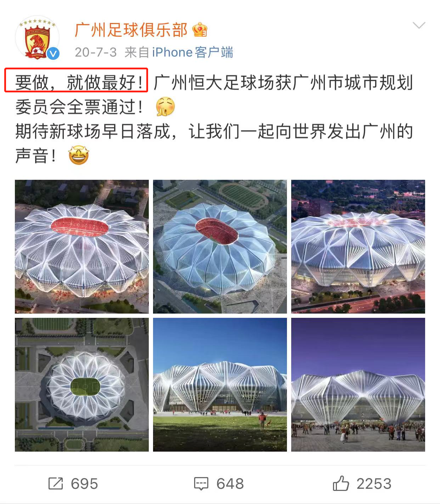
Task: Open third stadium photo with city lights
Action: tap(358, 247)
